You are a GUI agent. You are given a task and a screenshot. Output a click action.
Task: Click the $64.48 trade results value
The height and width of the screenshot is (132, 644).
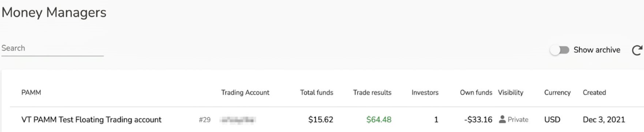(x=378, y=120)
